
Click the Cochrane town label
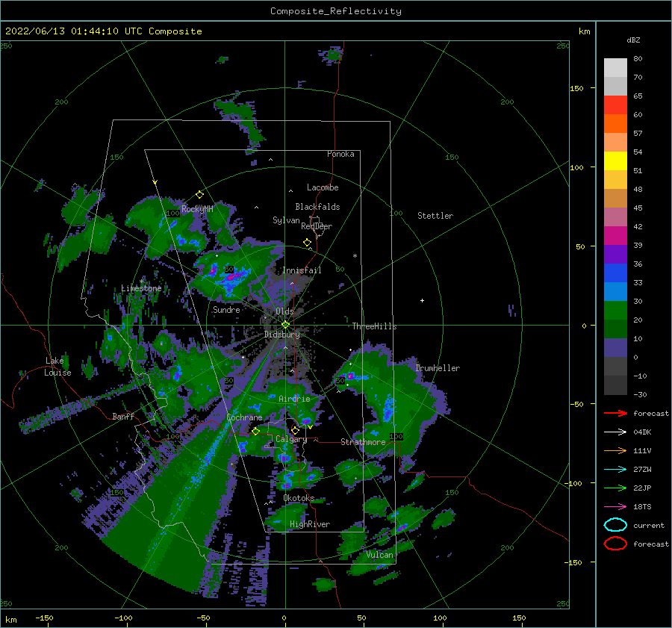tap(244, 417)
